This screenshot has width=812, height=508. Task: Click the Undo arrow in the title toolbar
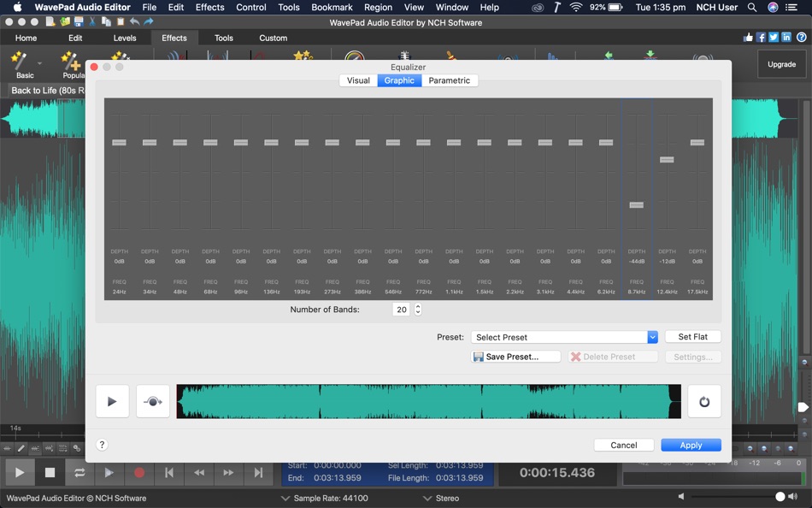point(134,21)
